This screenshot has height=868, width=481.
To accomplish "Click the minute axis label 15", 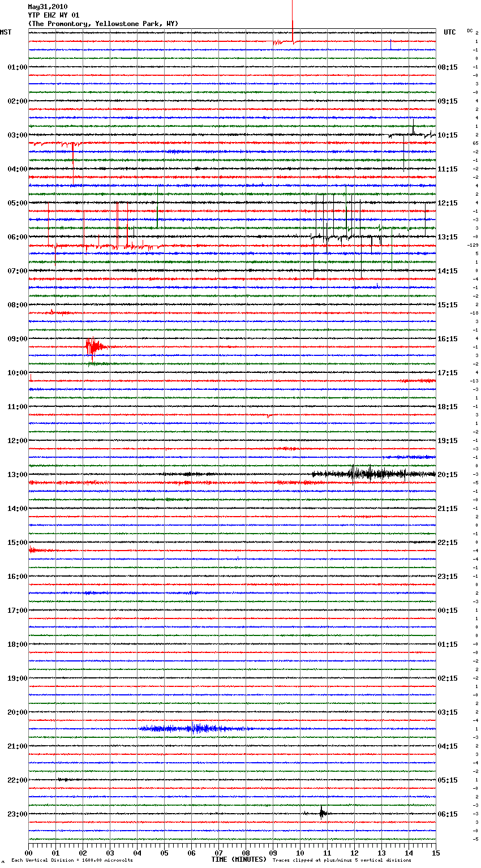I will 436,853.
